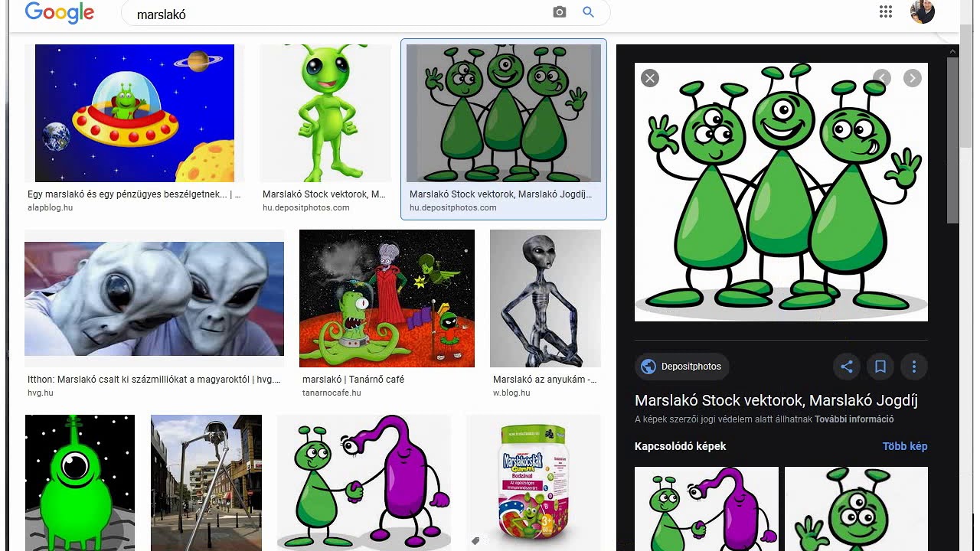Go to the previous image in preview
The height and width of the screenshot is (551, 980).
[882, 78]
